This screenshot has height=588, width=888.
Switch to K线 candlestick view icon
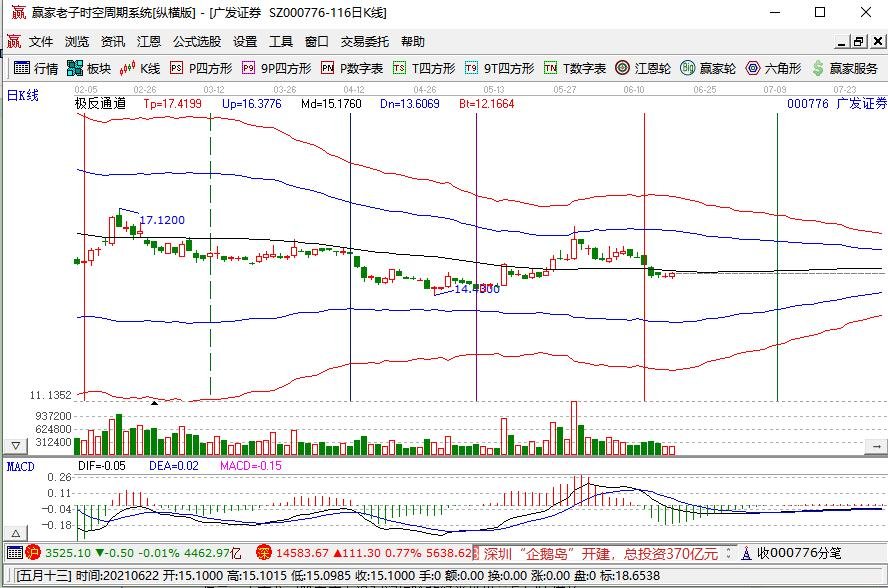point(140,69)
